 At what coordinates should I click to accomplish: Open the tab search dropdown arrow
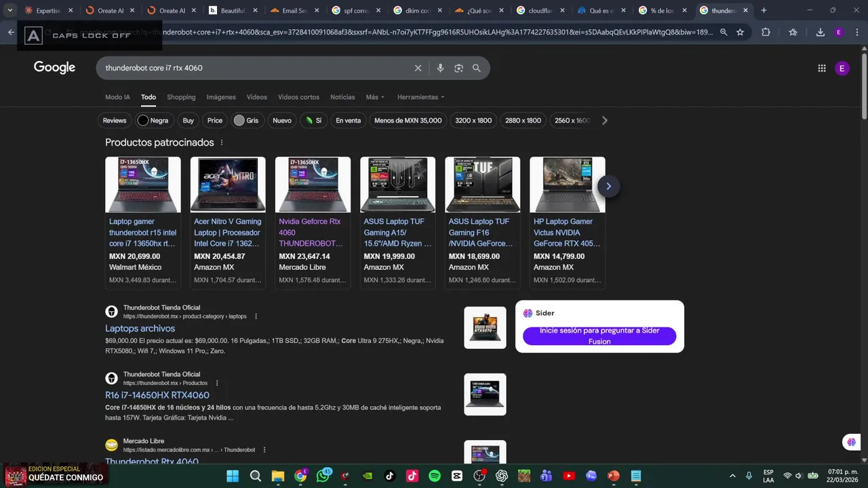point(10,10)
